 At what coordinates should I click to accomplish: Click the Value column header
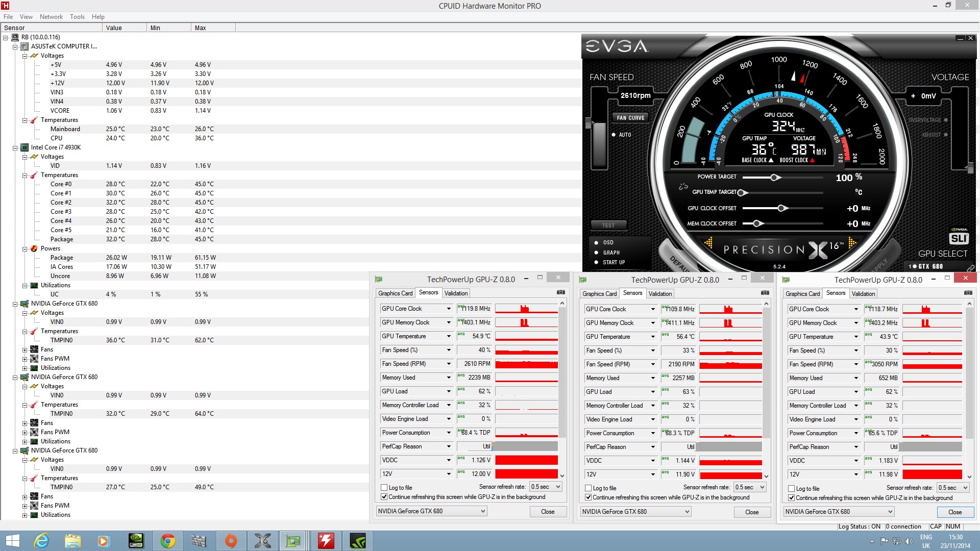124,28
